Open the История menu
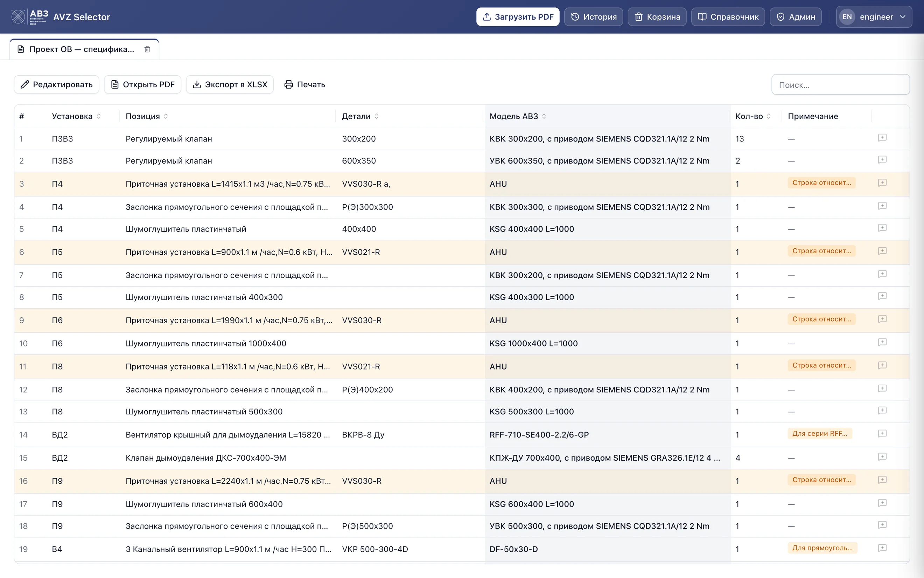This screenshot has width=924, height=578. click(593, 17)
